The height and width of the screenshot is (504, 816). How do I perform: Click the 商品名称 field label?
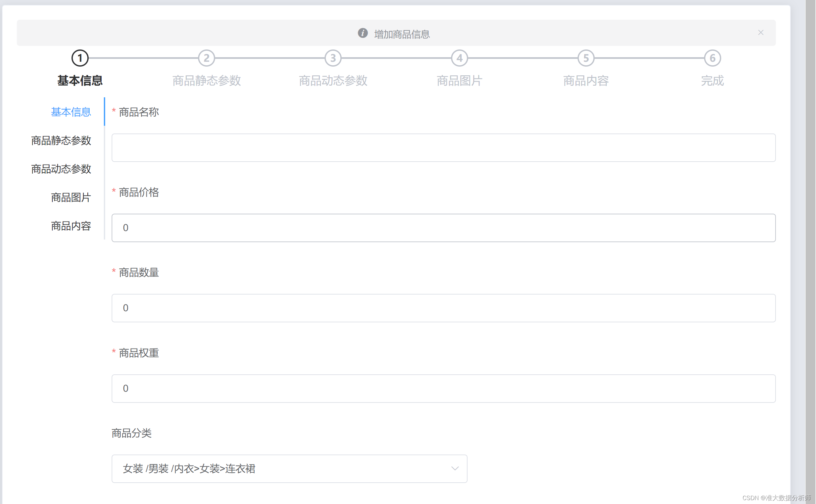139,112
